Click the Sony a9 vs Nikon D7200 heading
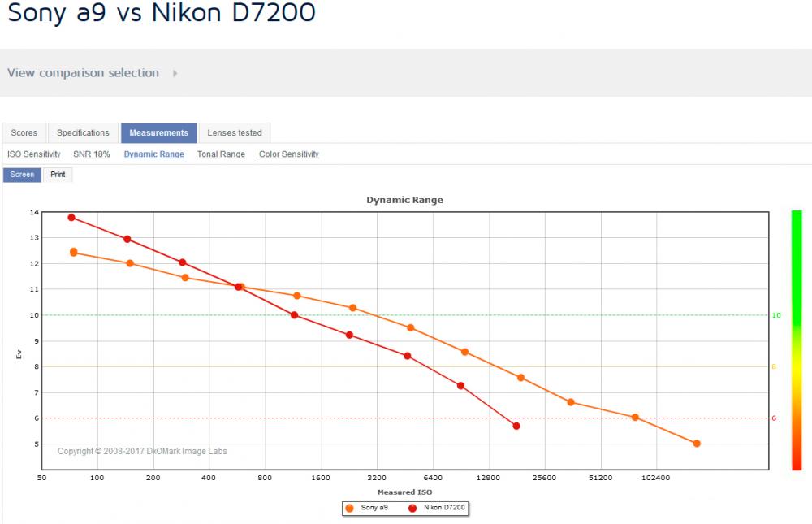The image size is (812, 524). (162, 12)
